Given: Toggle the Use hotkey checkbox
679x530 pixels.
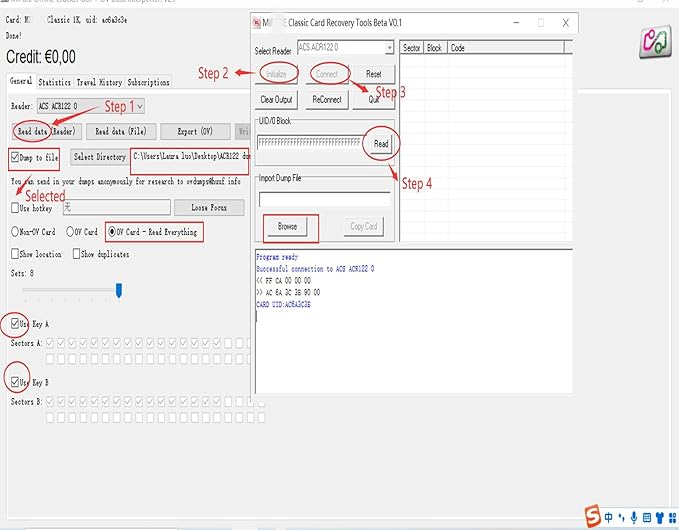Looking at the screenshot, I should (x=15, y=207).
